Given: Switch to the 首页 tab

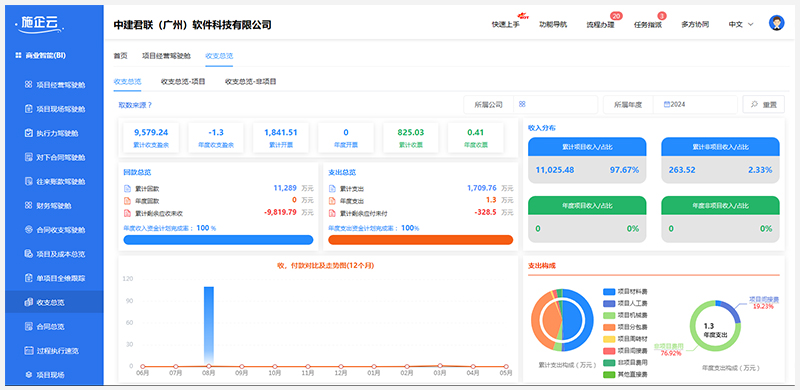Looking at the screenshot, I should [120, 56].
